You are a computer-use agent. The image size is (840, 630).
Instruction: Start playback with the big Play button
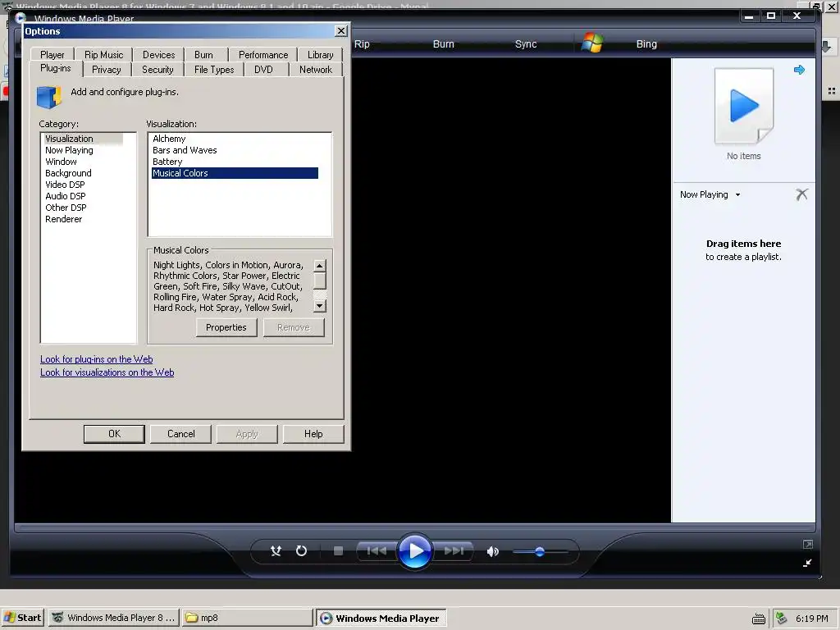(414, 550)
